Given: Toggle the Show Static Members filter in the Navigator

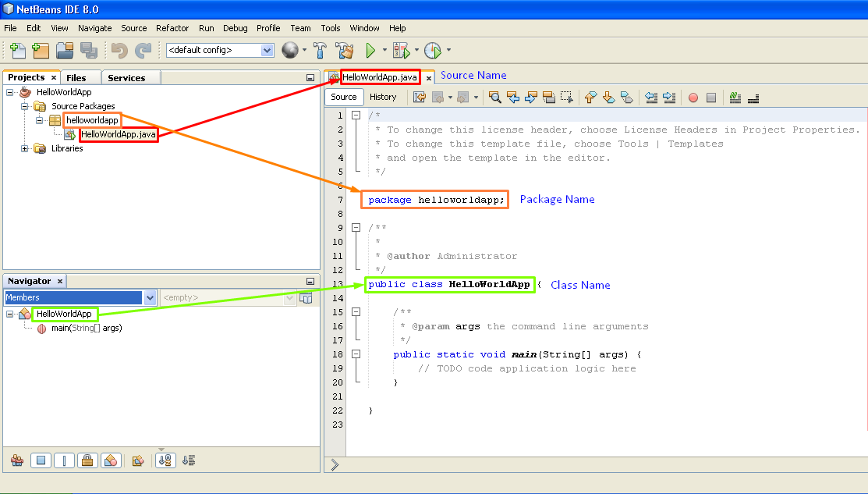Looking at the screenshot, I should click(64, 460).
